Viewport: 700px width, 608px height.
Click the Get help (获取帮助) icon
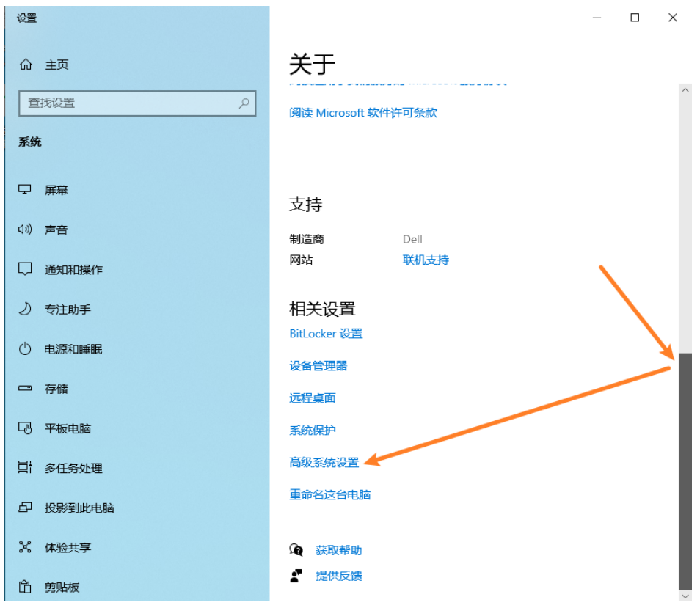pos(296,550)
